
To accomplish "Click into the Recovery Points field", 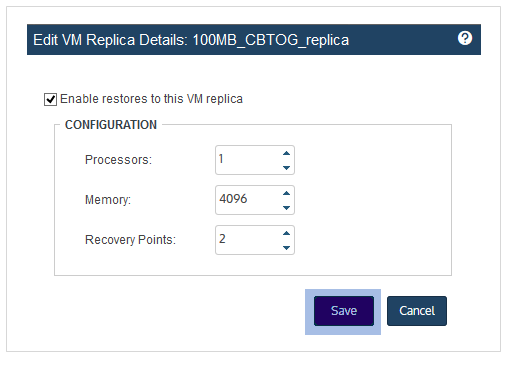I will click(x=249, y=240).
